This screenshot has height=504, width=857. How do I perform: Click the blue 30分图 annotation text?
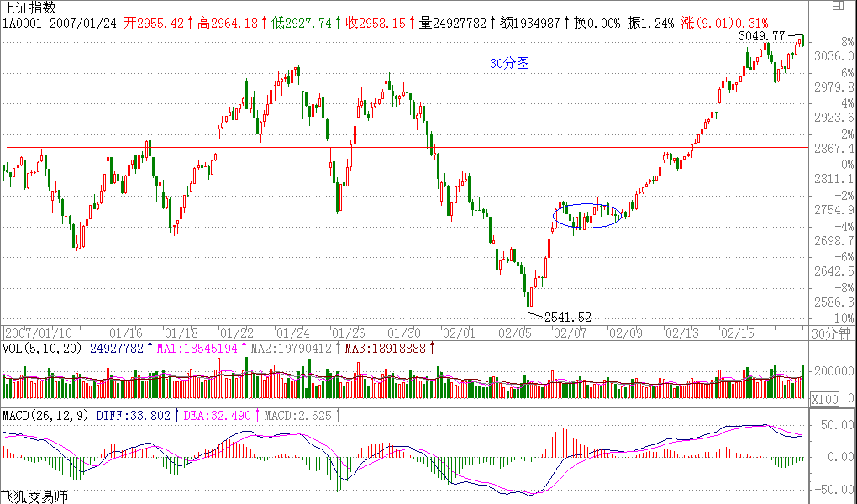(510, 64)
